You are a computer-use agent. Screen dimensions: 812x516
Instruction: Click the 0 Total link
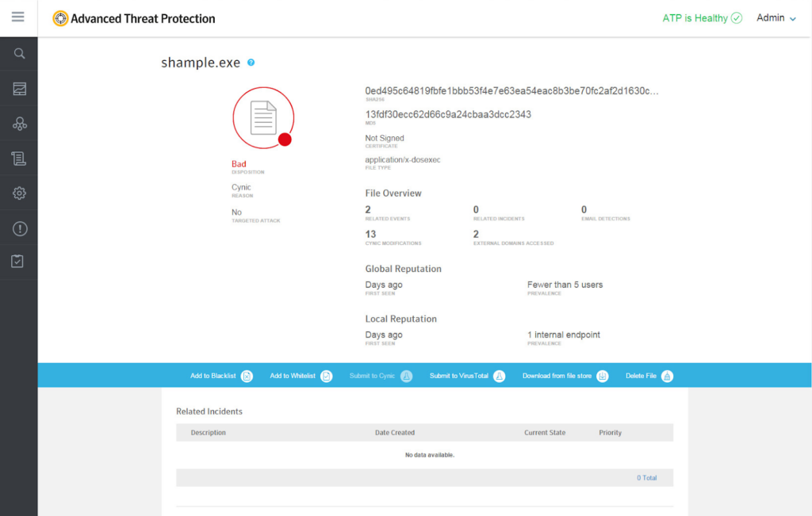tap(646, 478)
